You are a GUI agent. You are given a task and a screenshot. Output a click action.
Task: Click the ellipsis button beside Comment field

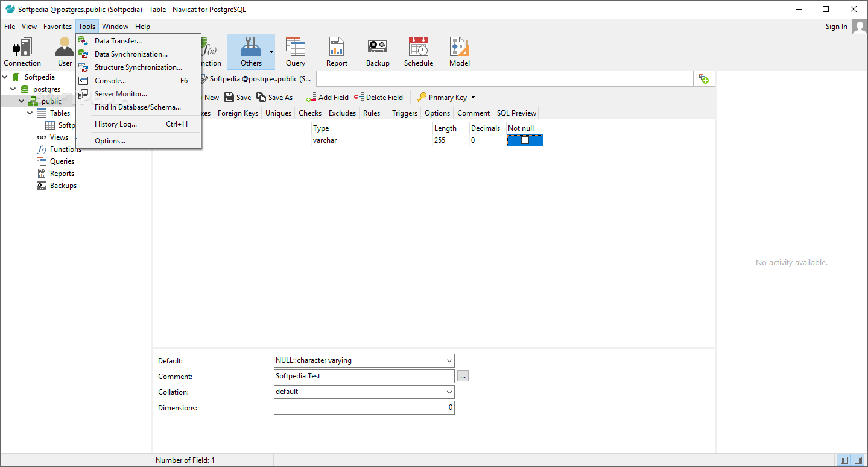463,376
